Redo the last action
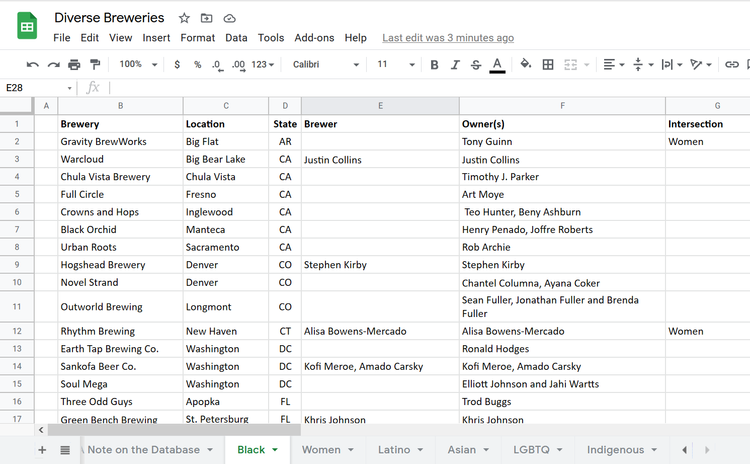Image resolution: width=750 pixels, height=464 pixels. (x=53, y=65)
